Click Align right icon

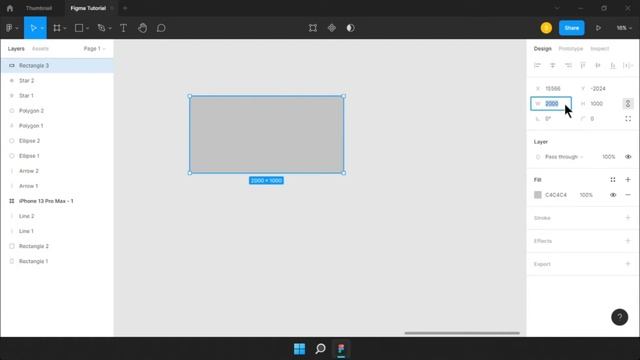(568, 65)
